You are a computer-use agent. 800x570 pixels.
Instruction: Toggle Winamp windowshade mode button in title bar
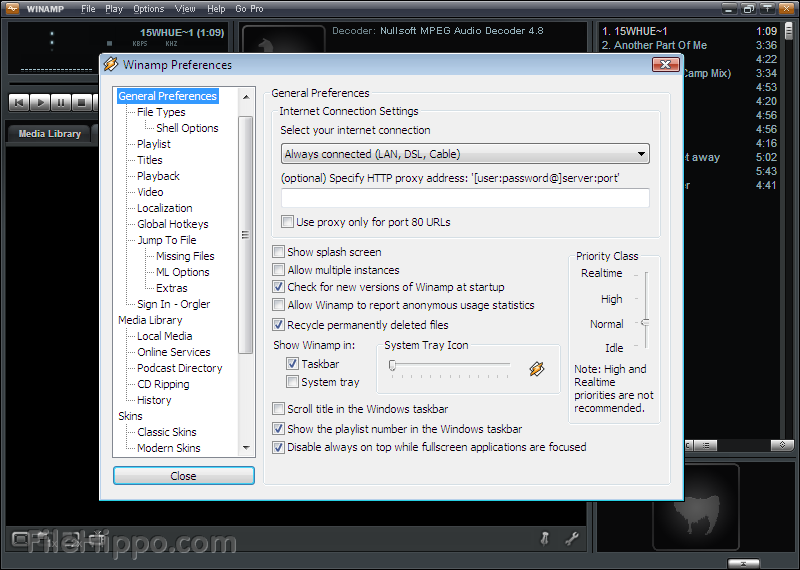point(767,8)
